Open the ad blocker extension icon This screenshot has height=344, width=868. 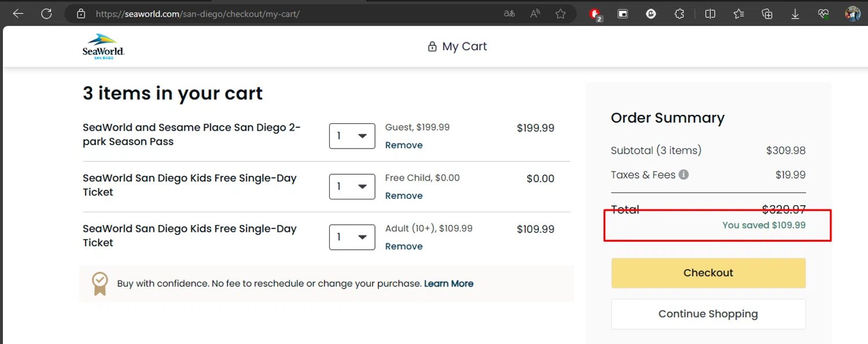click(595, 14)
